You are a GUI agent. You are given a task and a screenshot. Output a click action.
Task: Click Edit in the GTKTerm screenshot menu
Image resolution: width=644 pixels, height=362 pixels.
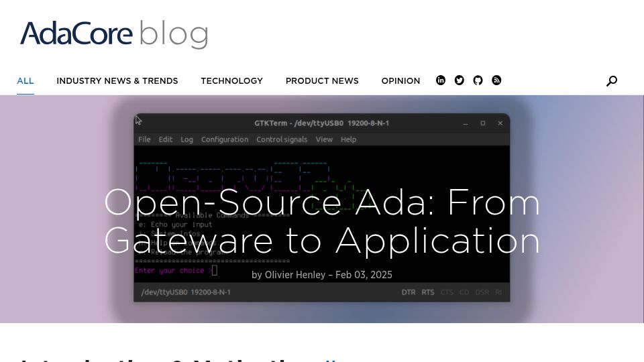(166, 139)
